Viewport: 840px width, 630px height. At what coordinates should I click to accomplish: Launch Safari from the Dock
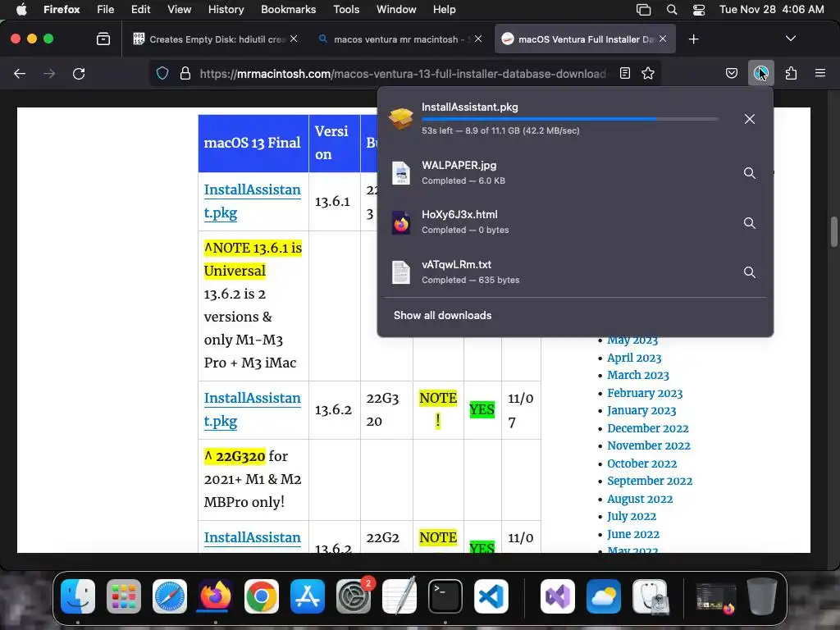(x=170, y=596)
